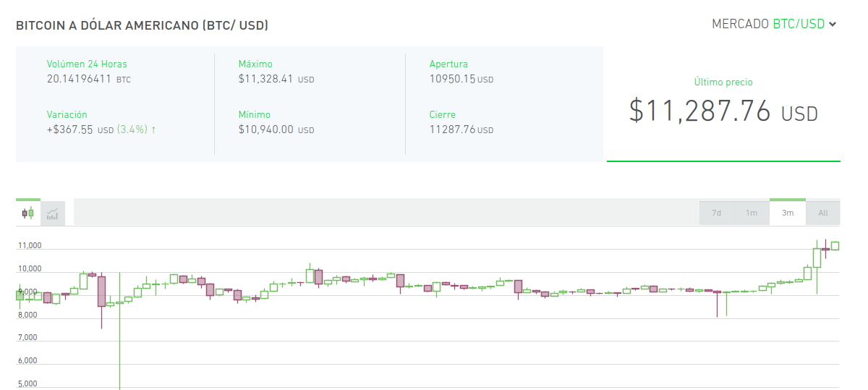Click the 6,000 axis label on the chart
This screenshot has height=390, width=868.
pyautogui.click(x=27, y=361)
